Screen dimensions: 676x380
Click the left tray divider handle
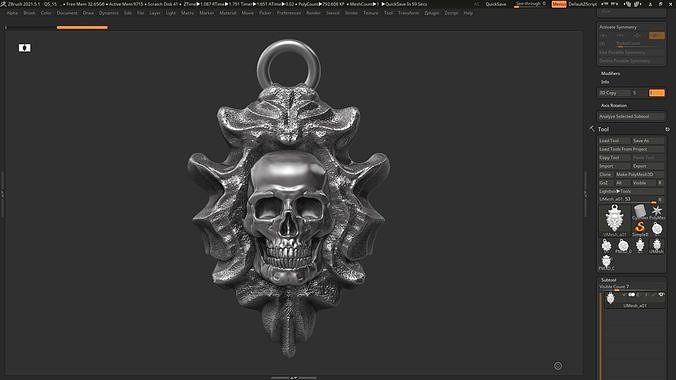tap(2, 194)
